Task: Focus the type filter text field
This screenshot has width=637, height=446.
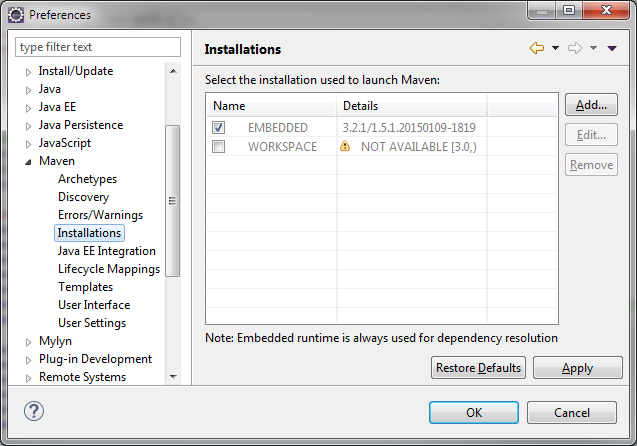Action: click(x=98, y=47)
